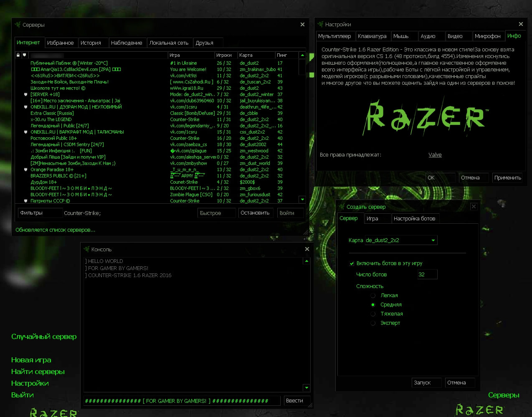Switch to Игра tab in Создать сервер
The height and width of the screenshot is (417, 532).
(x=377, y=218)
